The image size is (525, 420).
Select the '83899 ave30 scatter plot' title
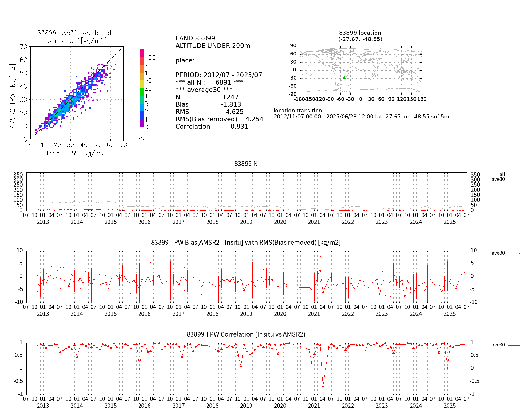[x=77, y=33]
